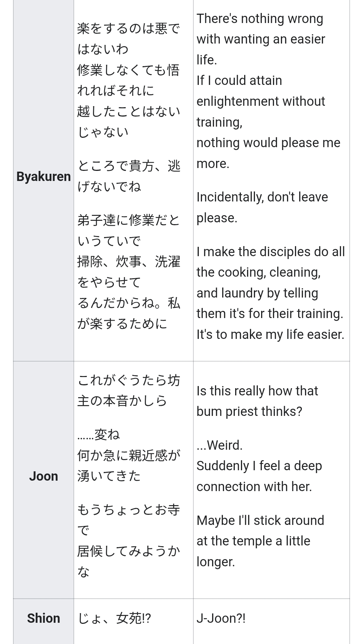Click the Japanese line "楽をするのは悪で"

pyautogui.click(x=129, y=28)
